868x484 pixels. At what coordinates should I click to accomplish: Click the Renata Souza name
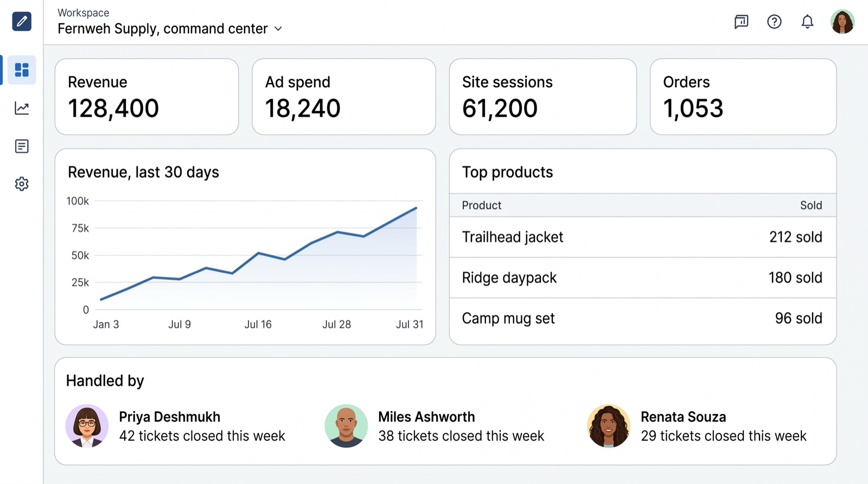point(683,417)
